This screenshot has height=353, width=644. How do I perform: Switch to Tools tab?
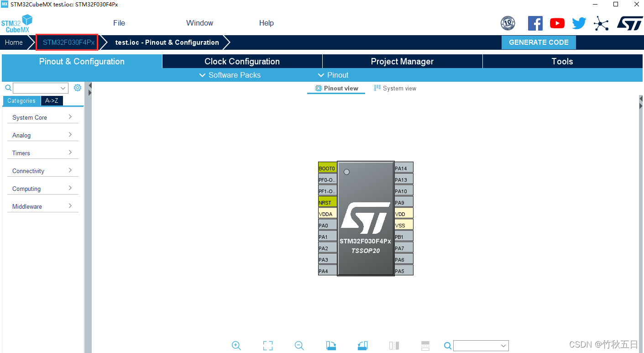pyautogui.click(x=562, y=61)
